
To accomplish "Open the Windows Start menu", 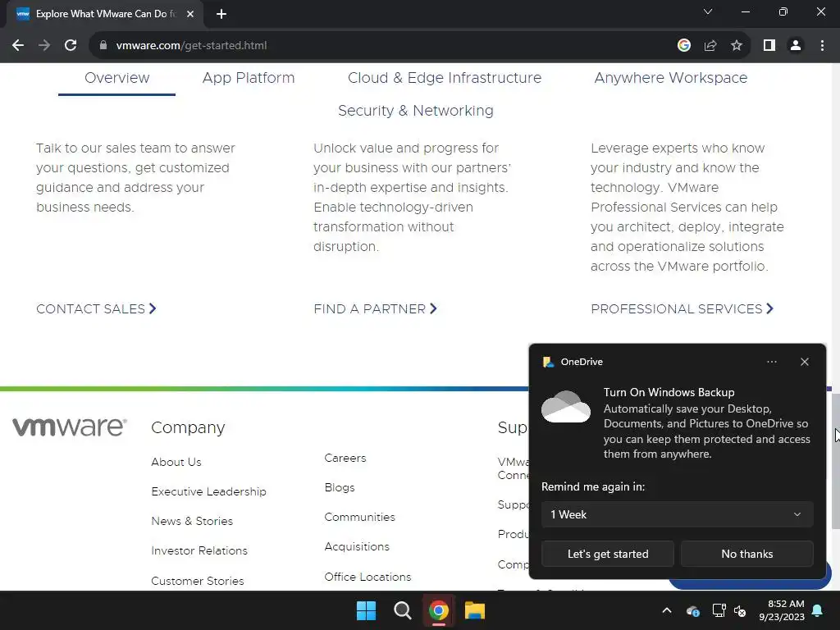I will [x=367, y=610].
